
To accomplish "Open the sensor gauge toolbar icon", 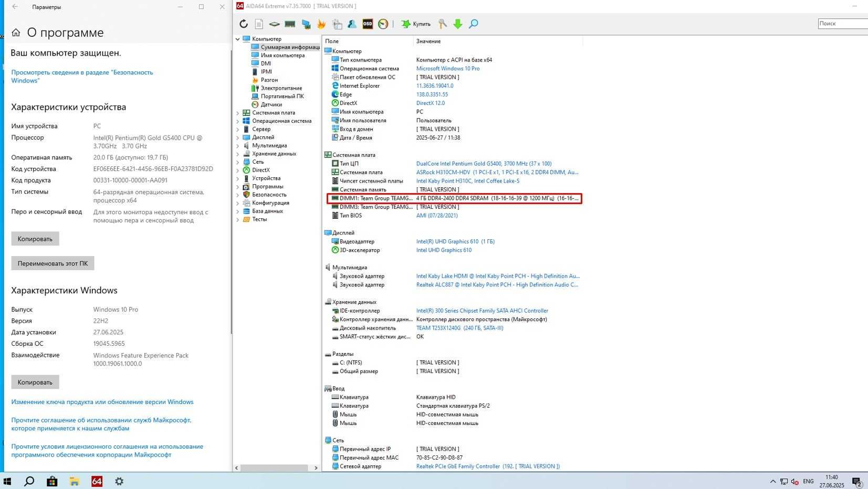I will pos(383,24).
